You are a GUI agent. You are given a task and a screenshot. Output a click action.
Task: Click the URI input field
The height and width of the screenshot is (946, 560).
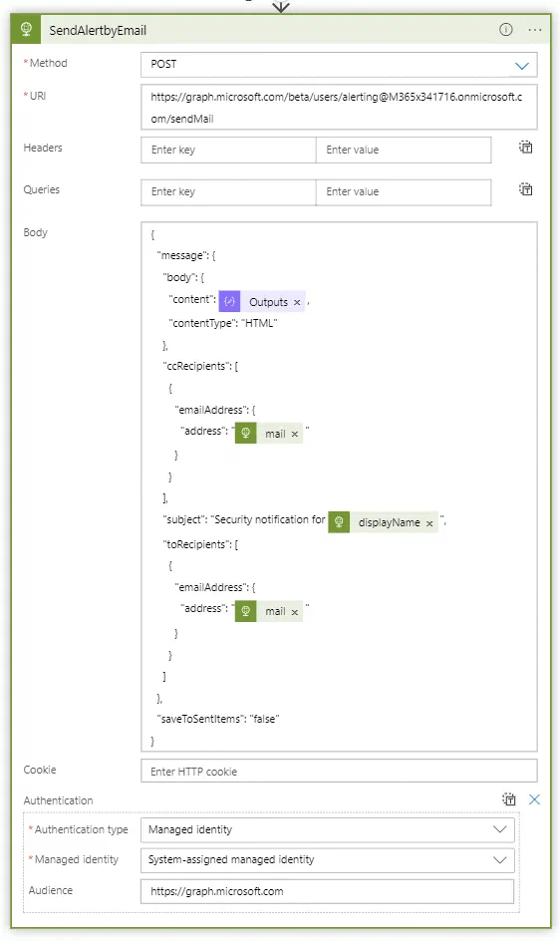(339, 108)
